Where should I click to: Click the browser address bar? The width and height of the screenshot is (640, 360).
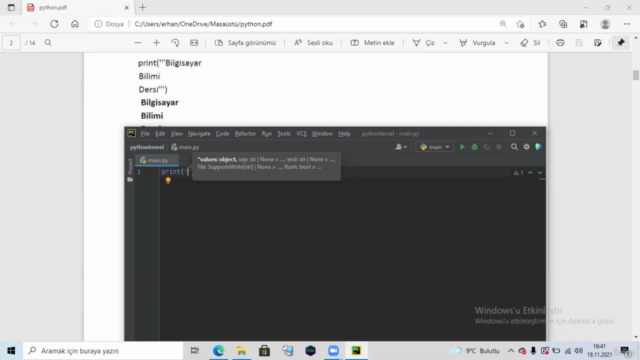click(x=310, y=24)
